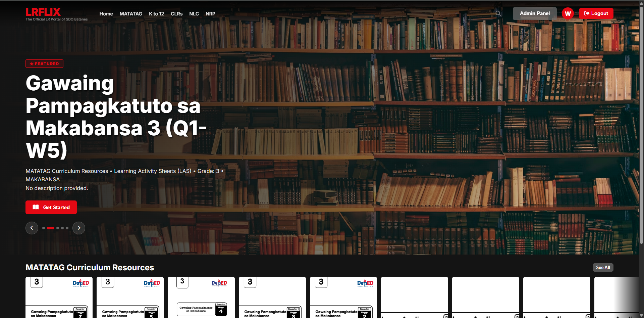Click the Get Started button
Viewport: 644px width, 318px height.
(x=51, y=207)
